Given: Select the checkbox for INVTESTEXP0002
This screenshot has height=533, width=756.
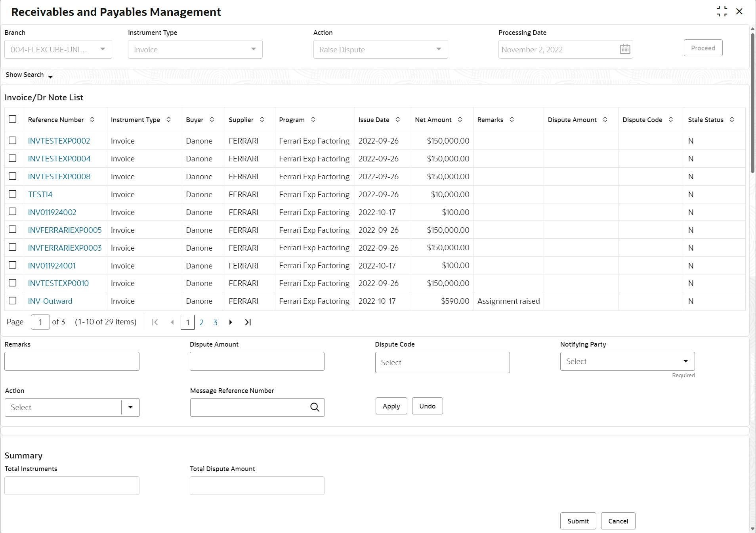Looking at the screenshot, I should pyautogui.click(x=13, y=140).
